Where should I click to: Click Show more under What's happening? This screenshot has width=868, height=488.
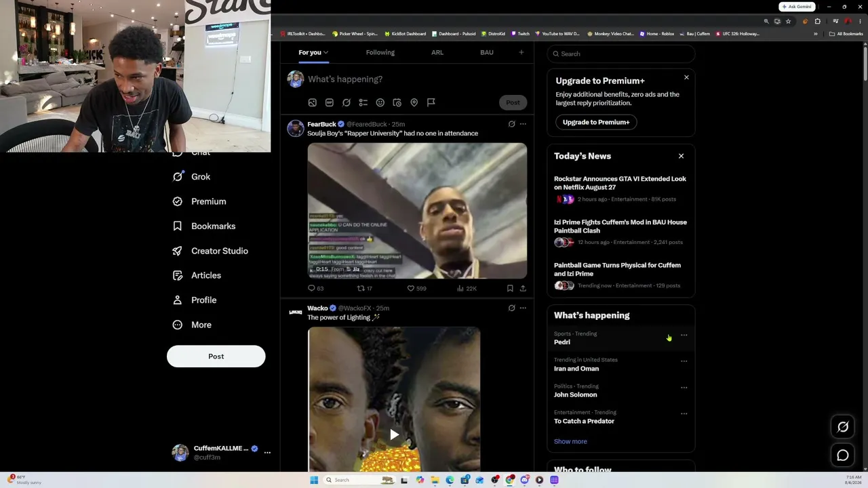click(570, 441)
